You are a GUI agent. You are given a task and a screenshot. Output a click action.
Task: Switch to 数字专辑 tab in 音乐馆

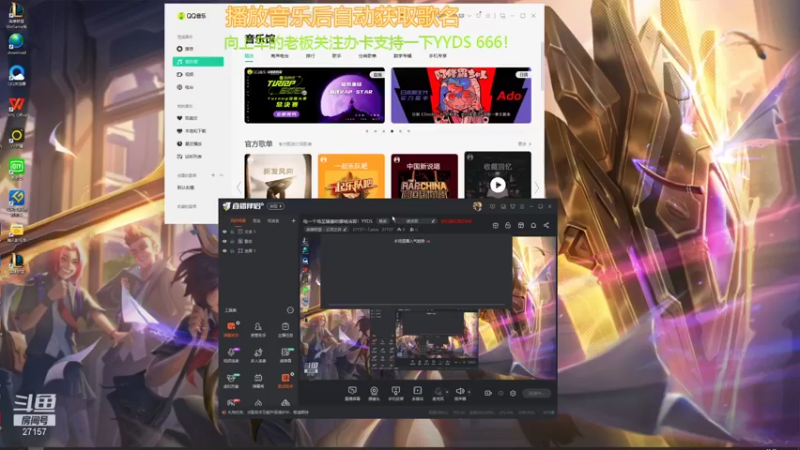pos(403,56)
